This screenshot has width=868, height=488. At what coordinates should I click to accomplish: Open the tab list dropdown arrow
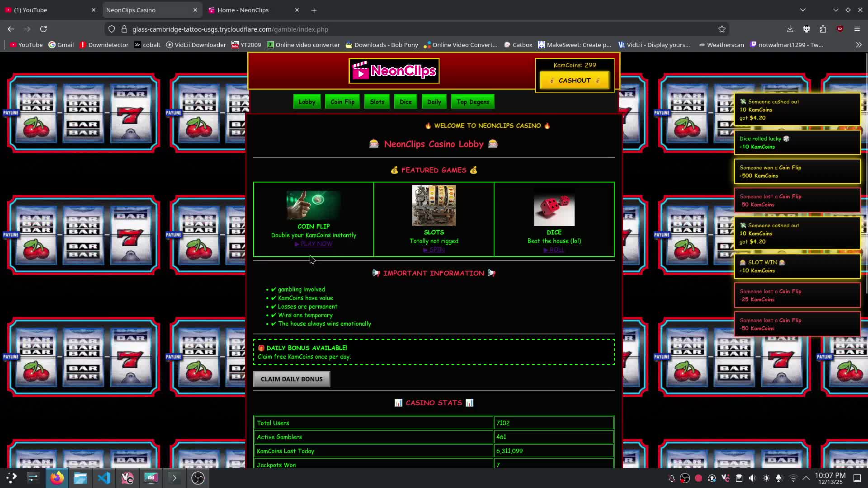coord(803,9)
